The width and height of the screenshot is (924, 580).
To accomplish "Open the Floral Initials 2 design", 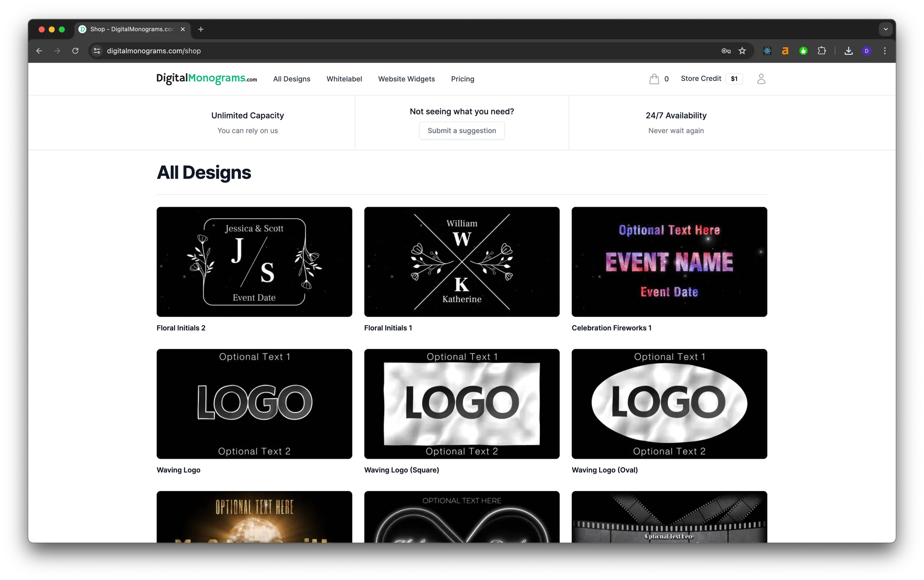I will coord(254,262).
